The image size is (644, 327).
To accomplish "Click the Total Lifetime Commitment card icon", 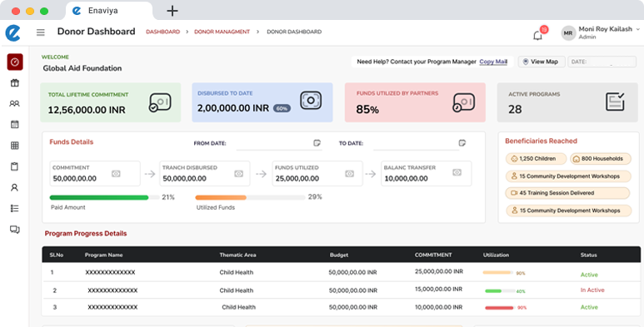I will tap(160, 102).
